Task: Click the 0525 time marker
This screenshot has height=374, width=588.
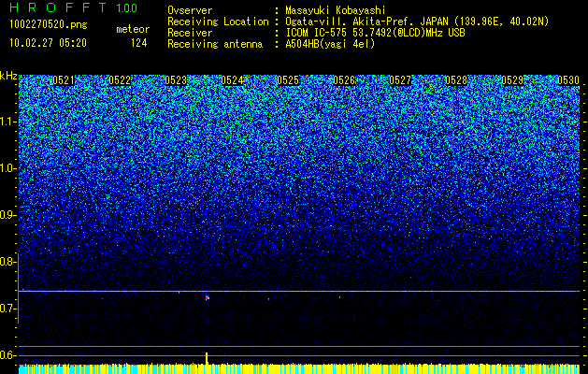Action: pos(288,80)
